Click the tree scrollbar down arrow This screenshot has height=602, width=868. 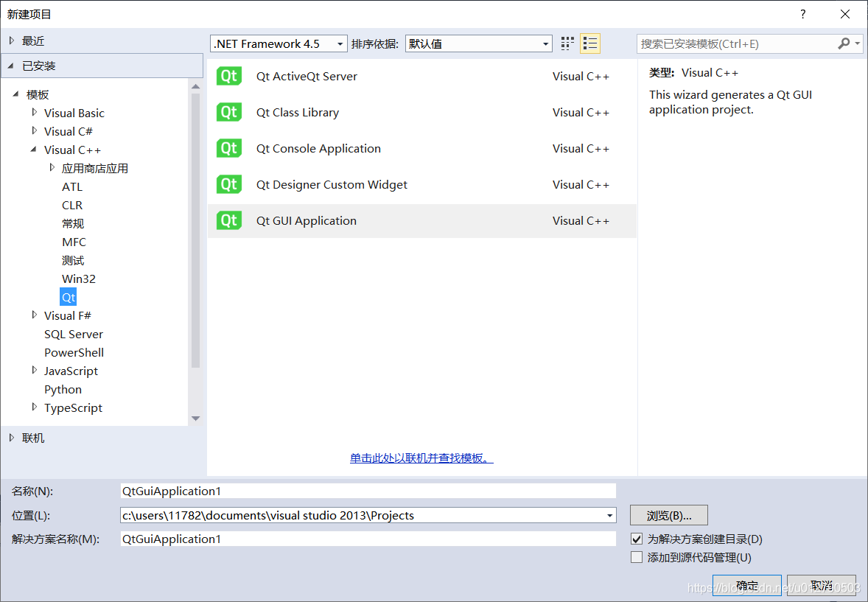195,419
